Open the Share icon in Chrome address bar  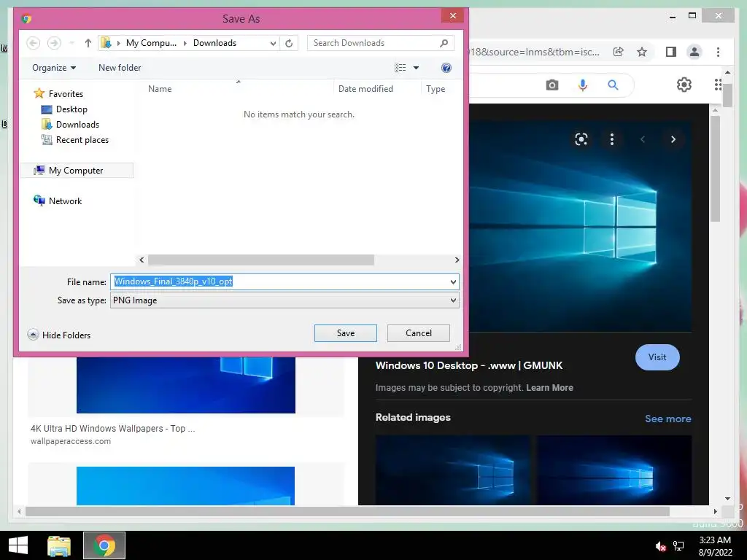pyautogui.click(x=619, y=52)
